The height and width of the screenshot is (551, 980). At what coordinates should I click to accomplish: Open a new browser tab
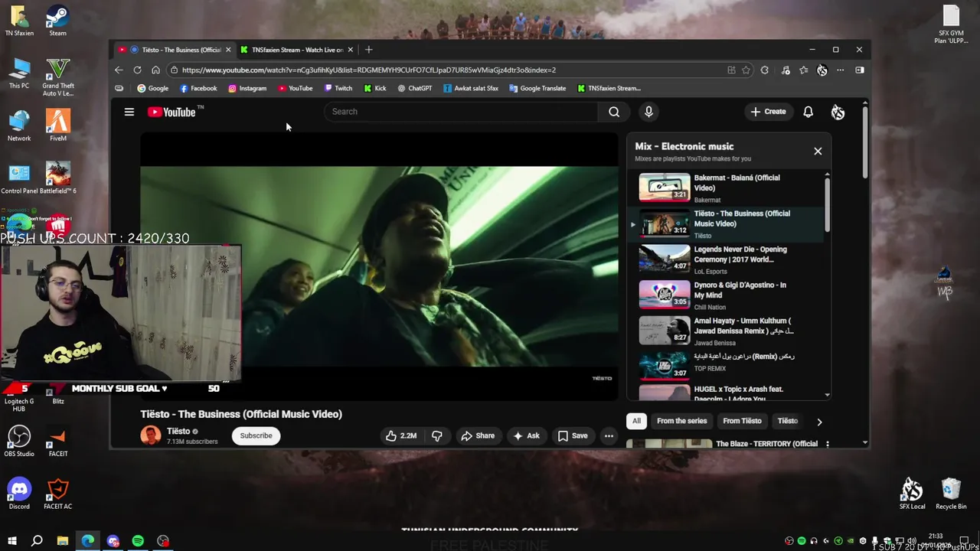[x=368, y=50]
